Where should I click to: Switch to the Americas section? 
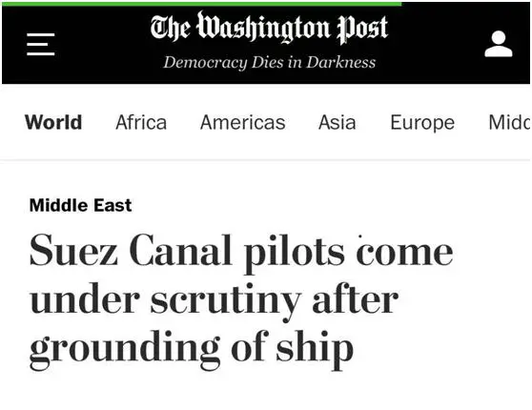[242, 122]
